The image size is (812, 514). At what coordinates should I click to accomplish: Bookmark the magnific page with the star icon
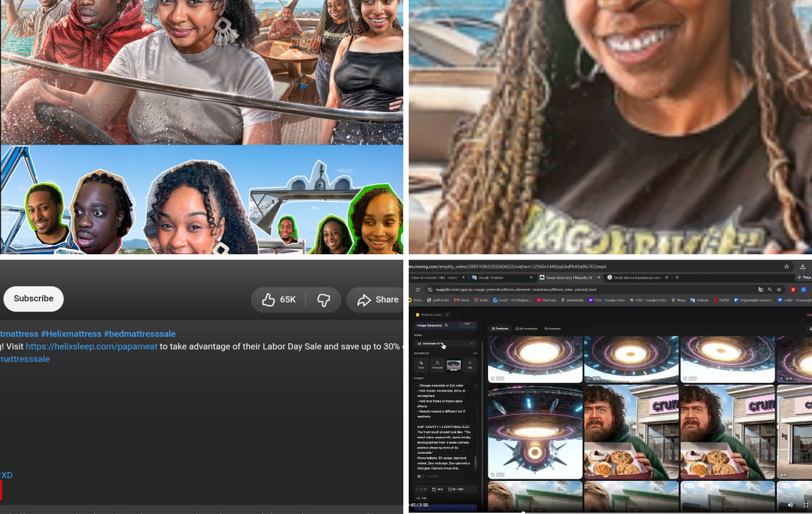[780, 289]
